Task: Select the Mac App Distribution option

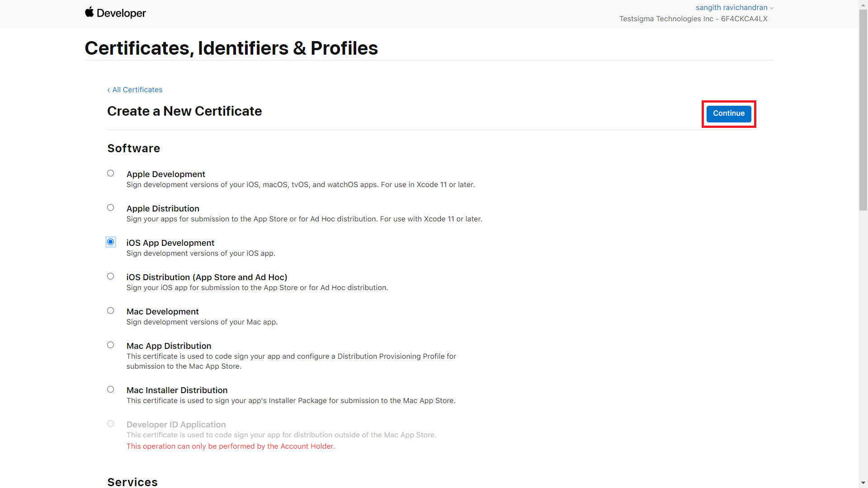Action: (x=110, y=345)
